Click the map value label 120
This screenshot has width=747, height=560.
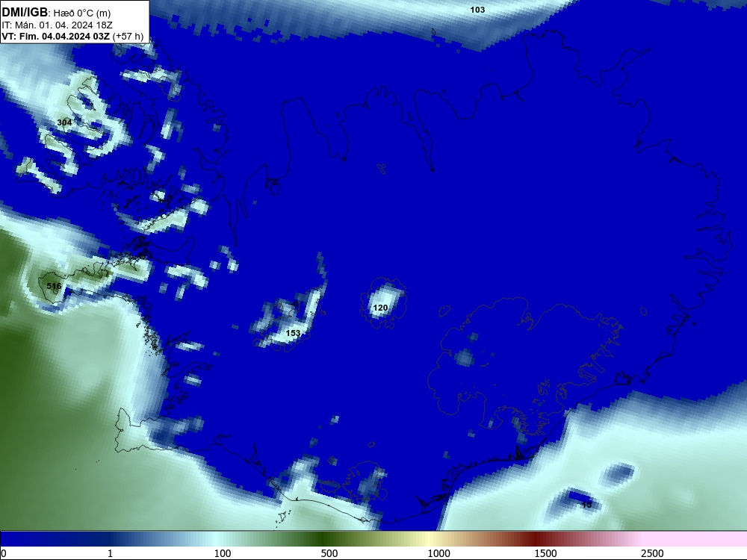click(x=380, y=308)
